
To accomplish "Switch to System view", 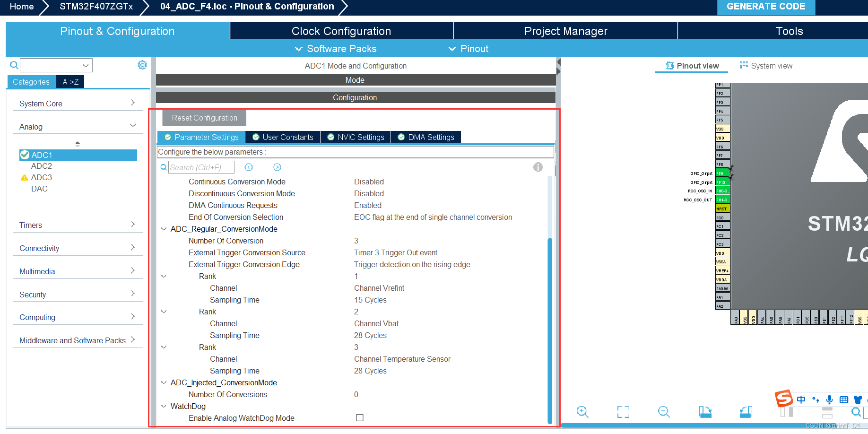I will coord(766,66).
